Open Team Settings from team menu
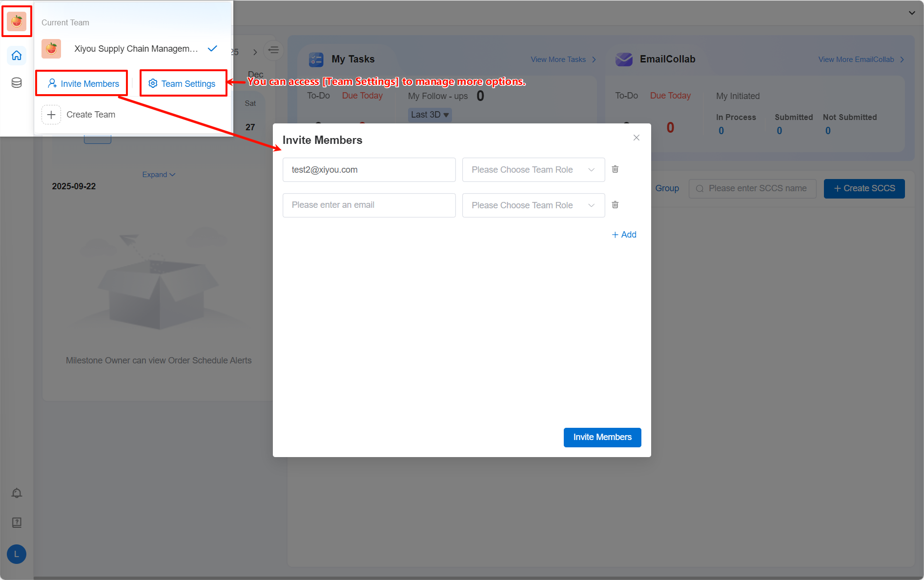 click(x=182, y=84)
